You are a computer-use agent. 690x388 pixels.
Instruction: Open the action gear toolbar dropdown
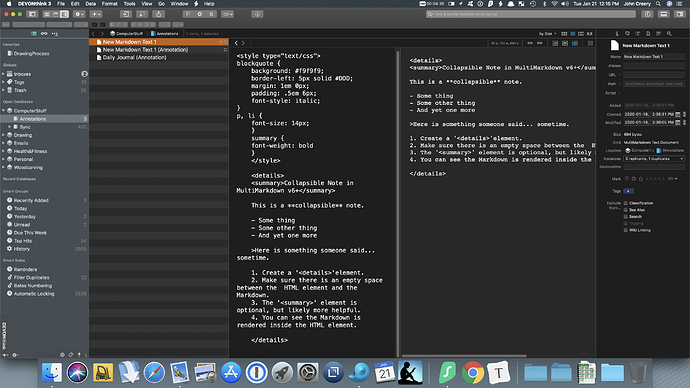click(x=79, y=14)
